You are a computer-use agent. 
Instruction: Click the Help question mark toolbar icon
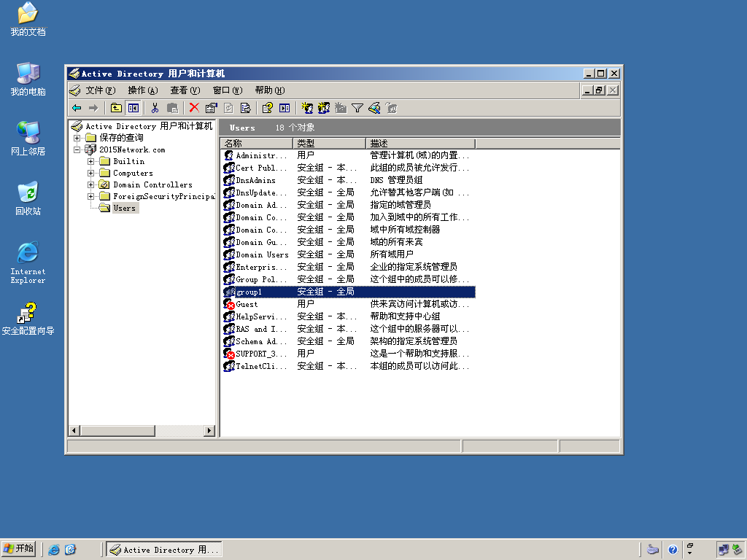pyautogui.click(x=267, y=108)
